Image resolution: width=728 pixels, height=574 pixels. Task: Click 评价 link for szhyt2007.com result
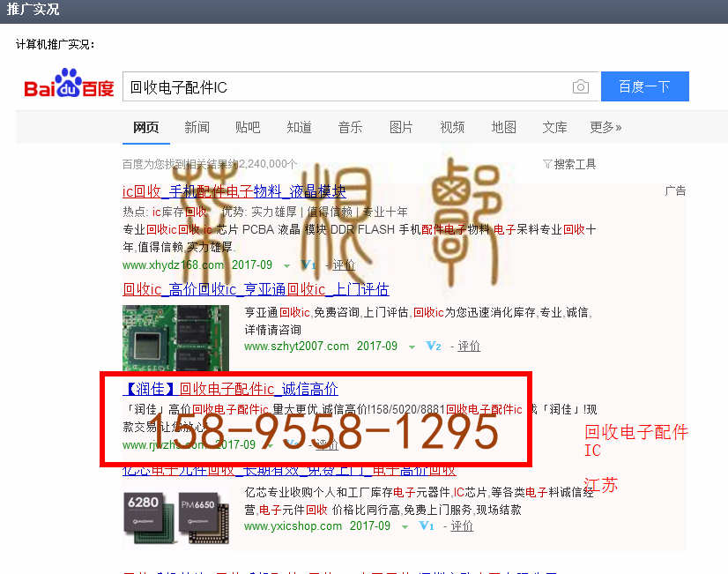tap(469, 346)
